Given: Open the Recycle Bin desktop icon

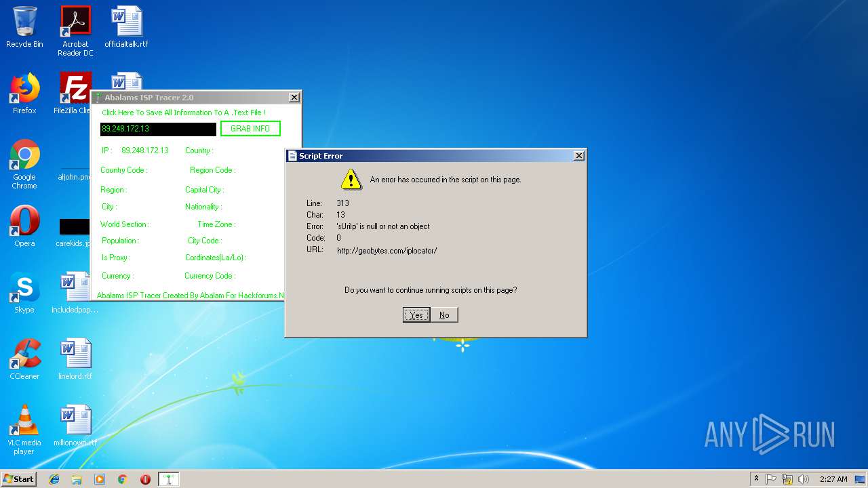Looking at the screenshot, I should tap(24, 27).
